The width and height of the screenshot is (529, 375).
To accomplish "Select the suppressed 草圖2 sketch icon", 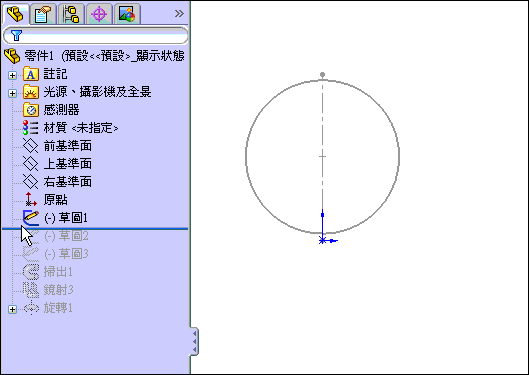I will coord(31,236).
